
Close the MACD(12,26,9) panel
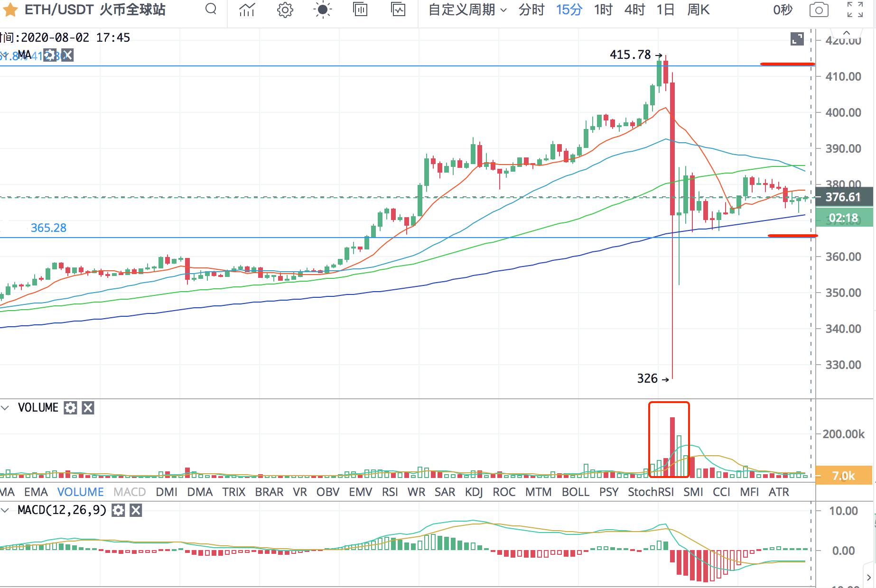[136, 510]
